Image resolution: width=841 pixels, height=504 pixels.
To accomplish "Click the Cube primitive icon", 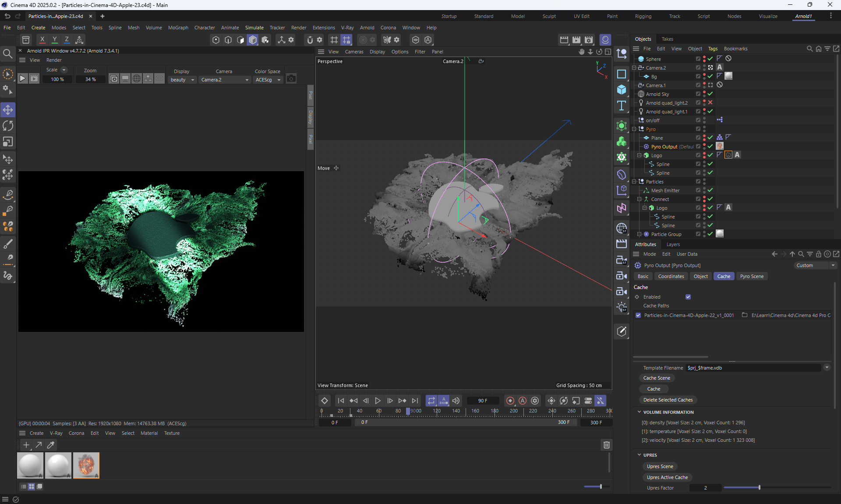I will coord(621,90).
